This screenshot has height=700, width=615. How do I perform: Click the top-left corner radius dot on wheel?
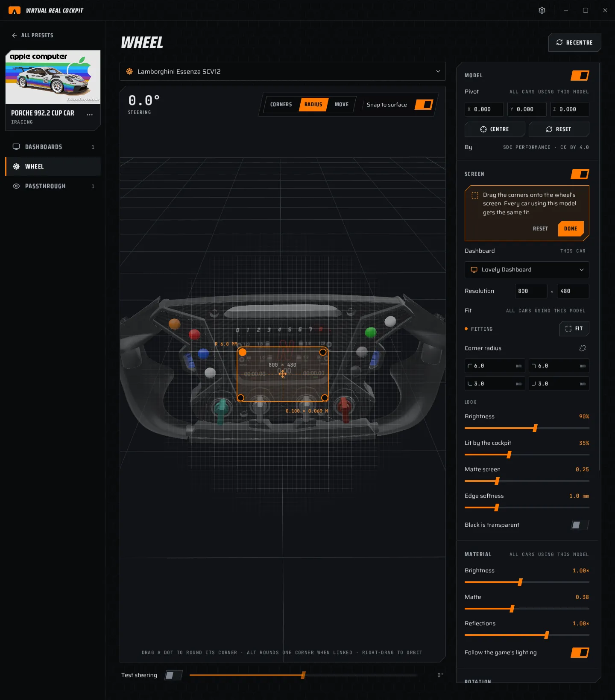click(x=243, y=352)
